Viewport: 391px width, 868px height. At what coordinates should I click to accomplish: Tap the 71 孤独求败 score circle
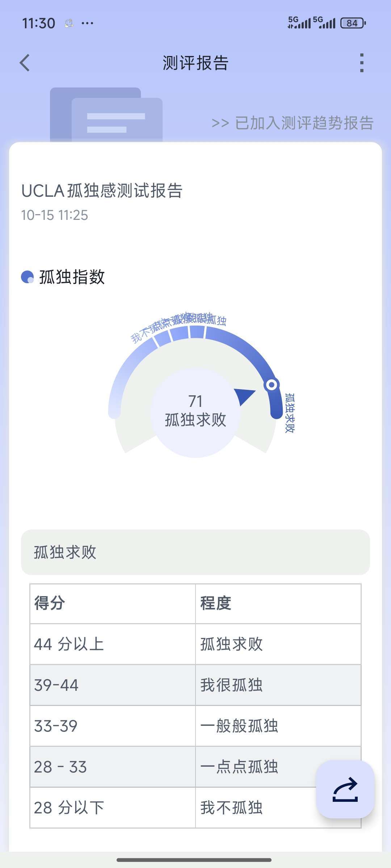(195, 412)
